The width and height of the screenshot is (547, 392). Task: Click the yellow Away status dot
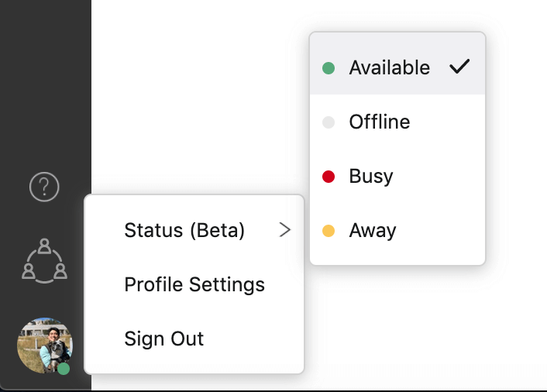pyautogui.click(x=329, y=231)
